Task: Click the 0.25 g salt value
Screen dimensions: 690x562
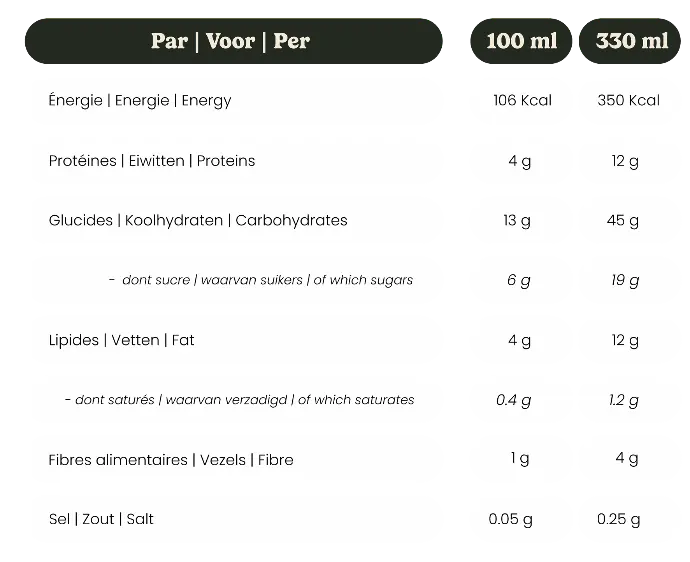Action: click(x=619, y=519)
